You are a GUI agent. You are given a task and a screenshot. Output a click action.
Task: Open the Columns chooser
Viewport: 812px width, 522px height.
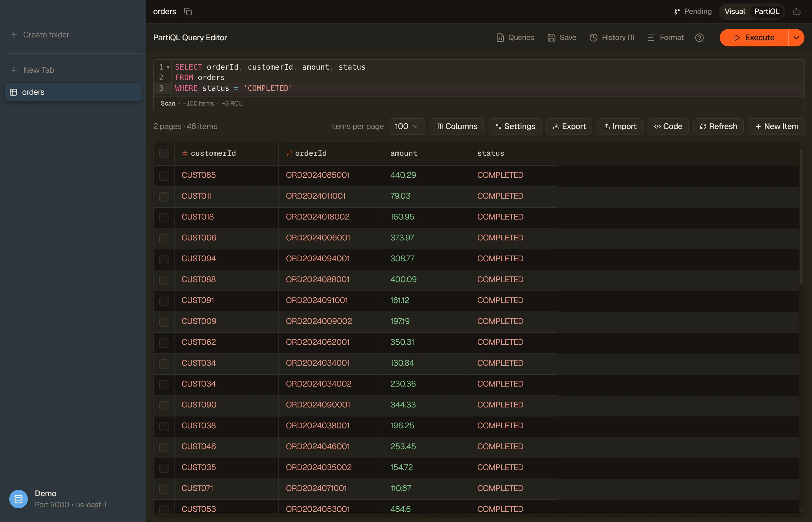pos(456,126)
